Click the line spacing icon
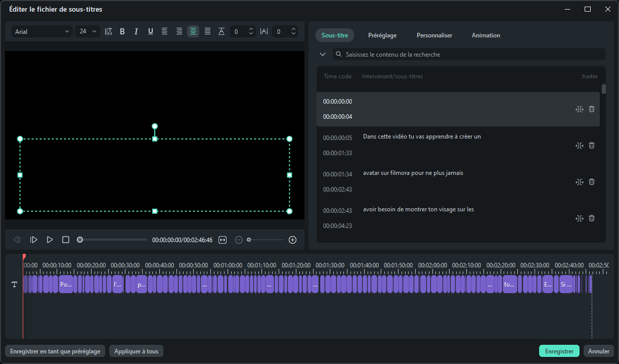Viewport: 619px width, 364px height. [x=222, y=31]
